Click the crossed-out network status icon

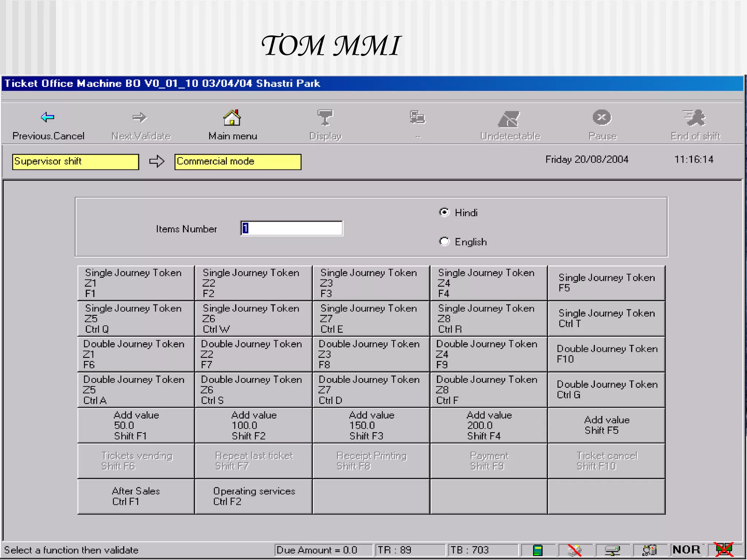[x=723, y=550]
